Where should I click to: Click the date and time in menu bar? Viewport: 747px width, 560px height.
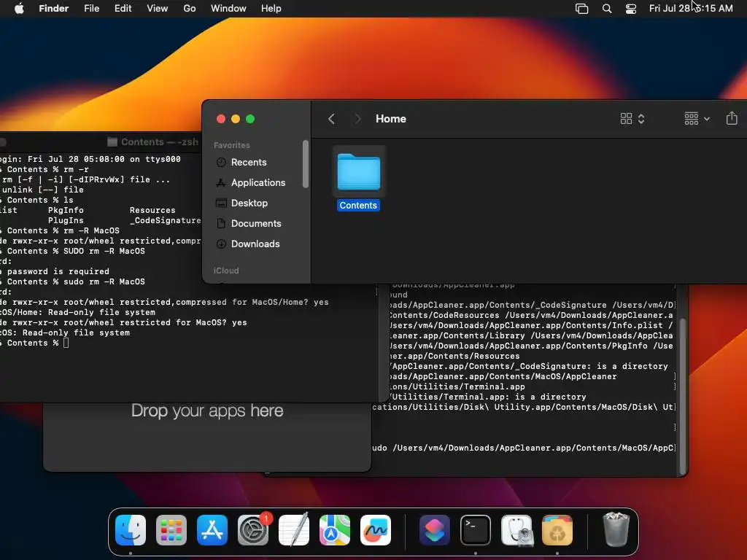691,9
